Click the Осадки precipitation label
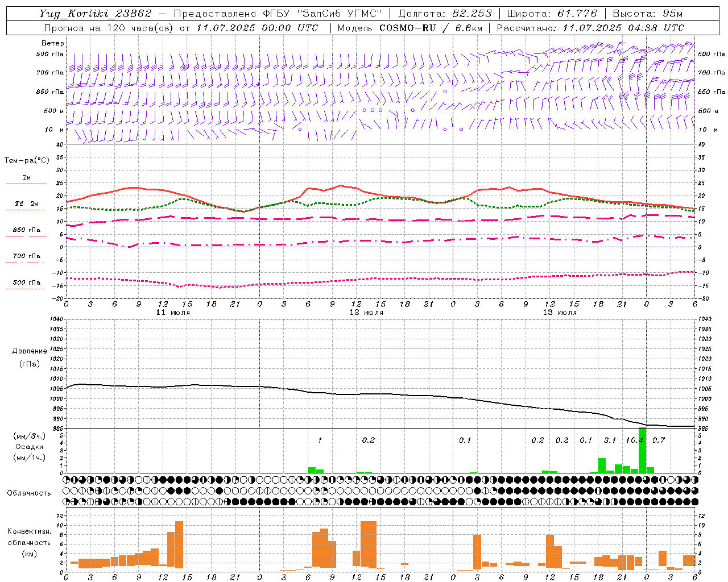This screenshot has width=728, height=582. click(x=29, y=447)
